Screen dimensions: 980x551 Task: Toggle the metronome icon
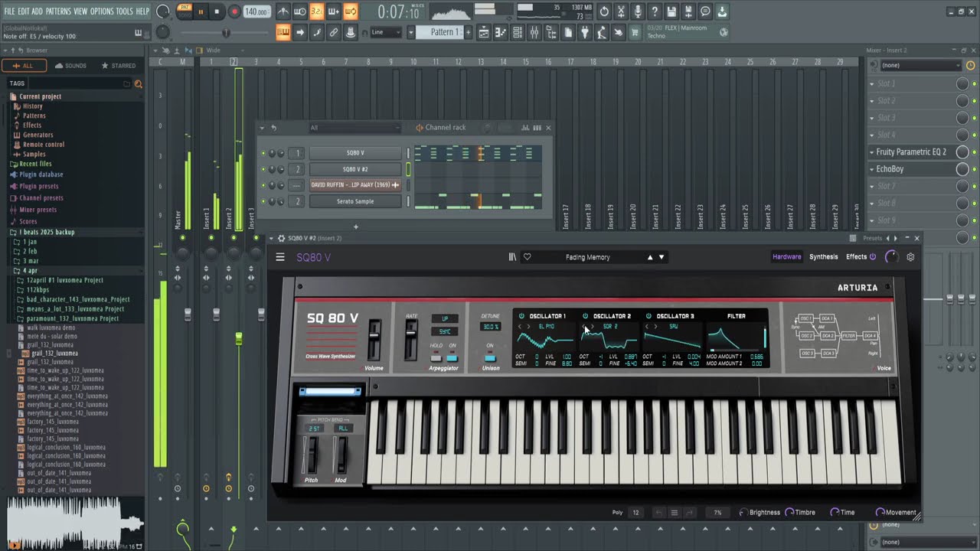283,11
